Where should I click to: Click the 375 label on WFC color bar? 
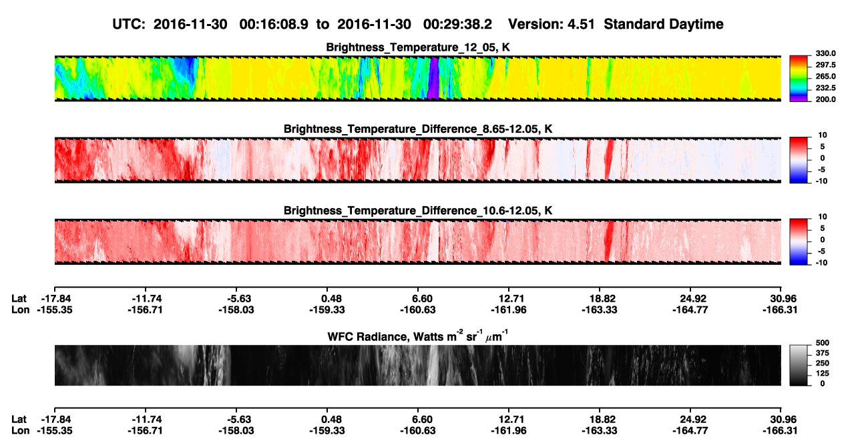click(x=821, y=353)
